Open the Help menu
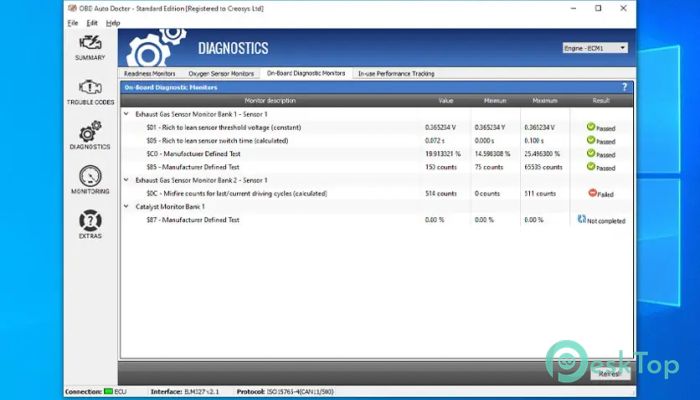 pos(113,23)
